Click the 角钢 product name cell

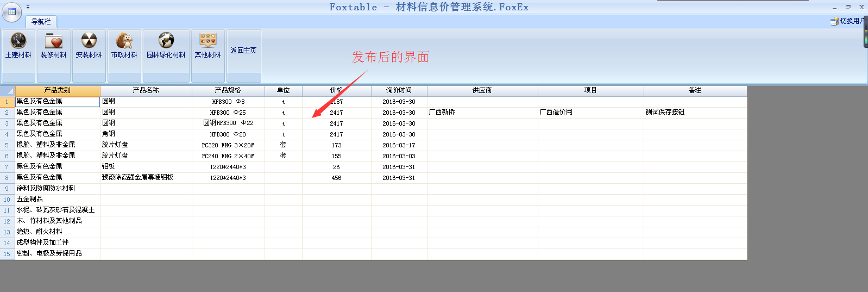[146, 134]
